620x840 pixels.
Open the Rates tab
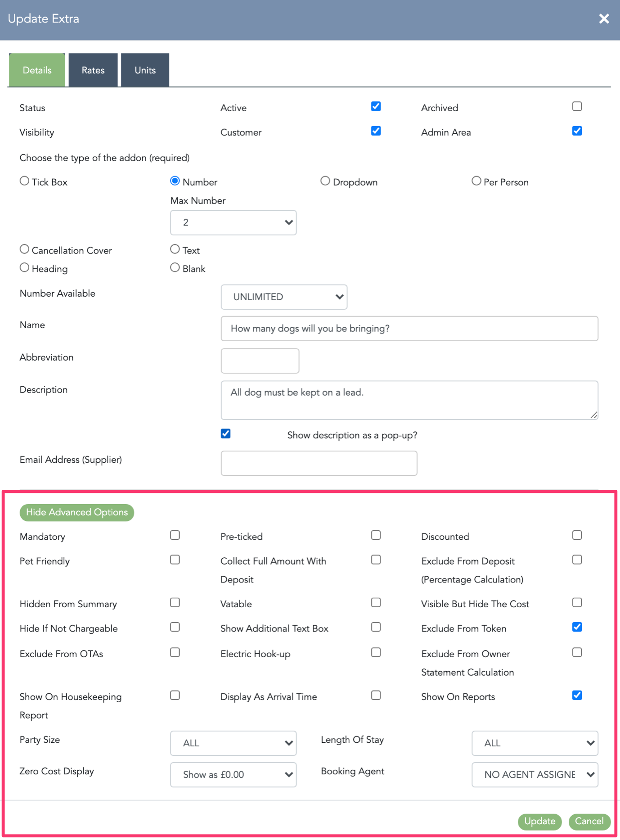[93, 70]
